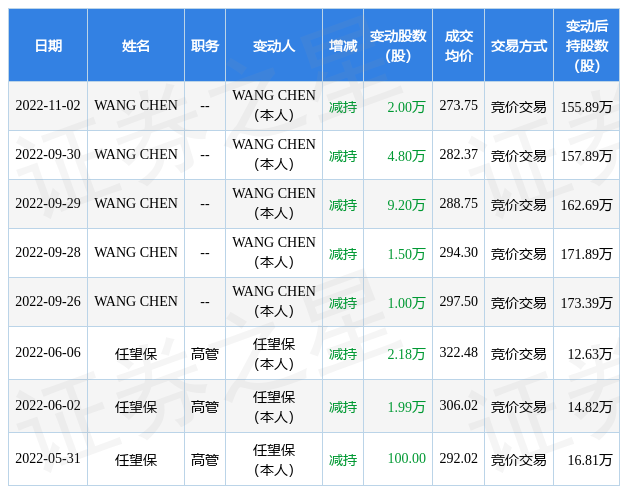The height and width of the screenshot is (494, 620).
Task: Click the 变动股数(股) column header
Action: 398,46
